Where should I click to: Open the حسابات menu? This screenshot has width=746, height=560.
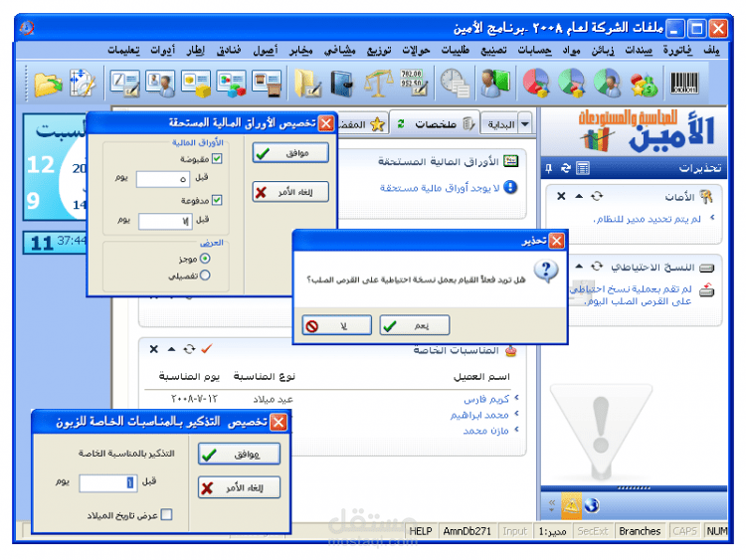(535, 50)
